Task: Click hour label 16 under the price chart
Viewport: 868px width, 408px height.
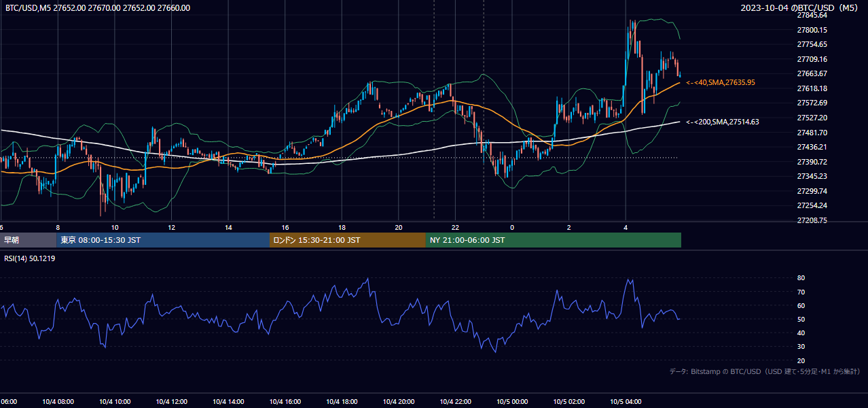Action: [x=285, y=228]
